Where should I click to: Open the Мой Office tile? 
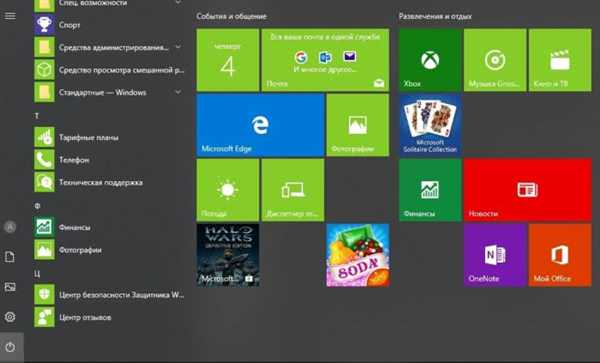tap(560, 255)
